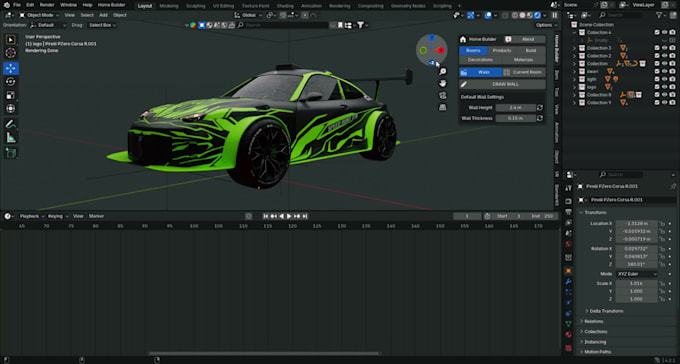Click the Current Room button
This screenshot has height=364, width=680.
point(523,72)
